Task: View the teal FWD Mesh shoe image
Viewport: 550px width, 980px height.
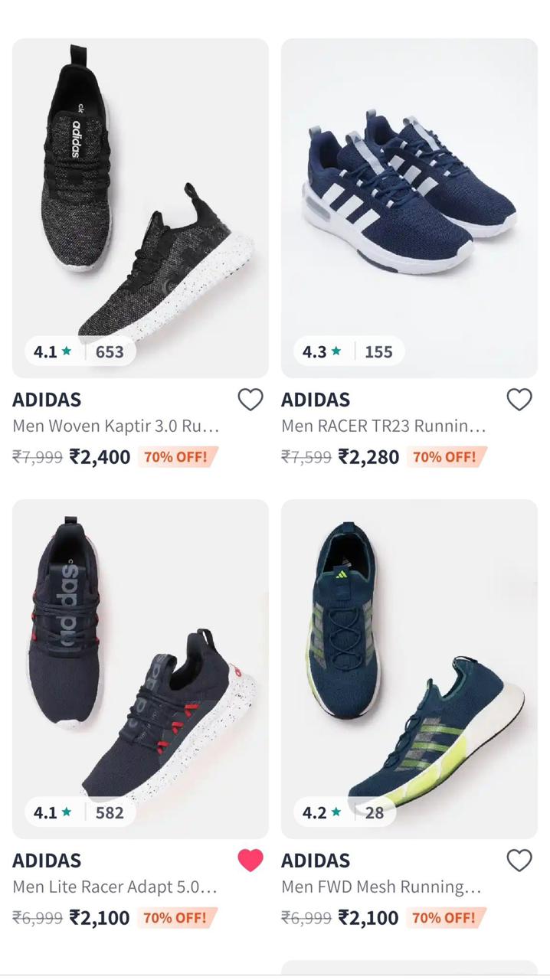Action: point(409,658)
